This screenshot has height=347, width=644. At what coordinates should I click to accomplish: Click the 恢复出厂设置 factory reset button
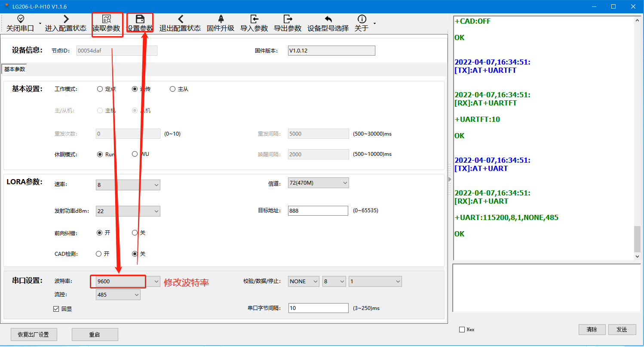click(x=34, y=335)
